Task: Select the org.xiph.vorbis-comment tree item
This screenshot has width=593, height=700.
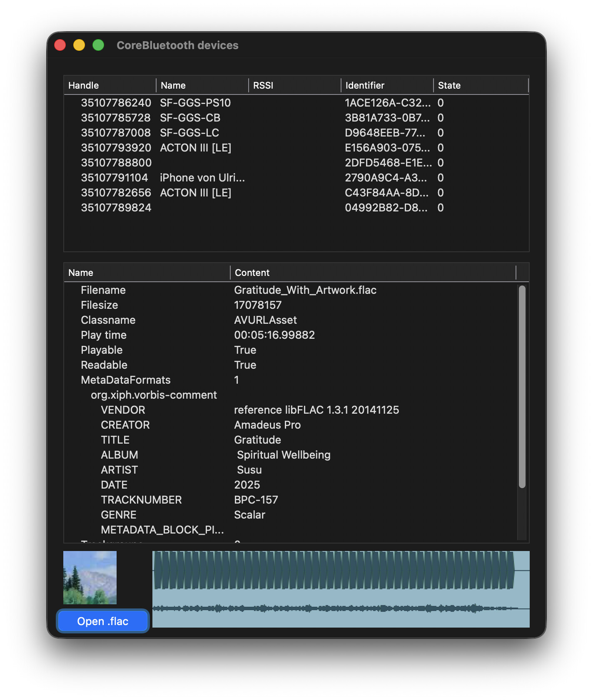Action: (154, 395)
